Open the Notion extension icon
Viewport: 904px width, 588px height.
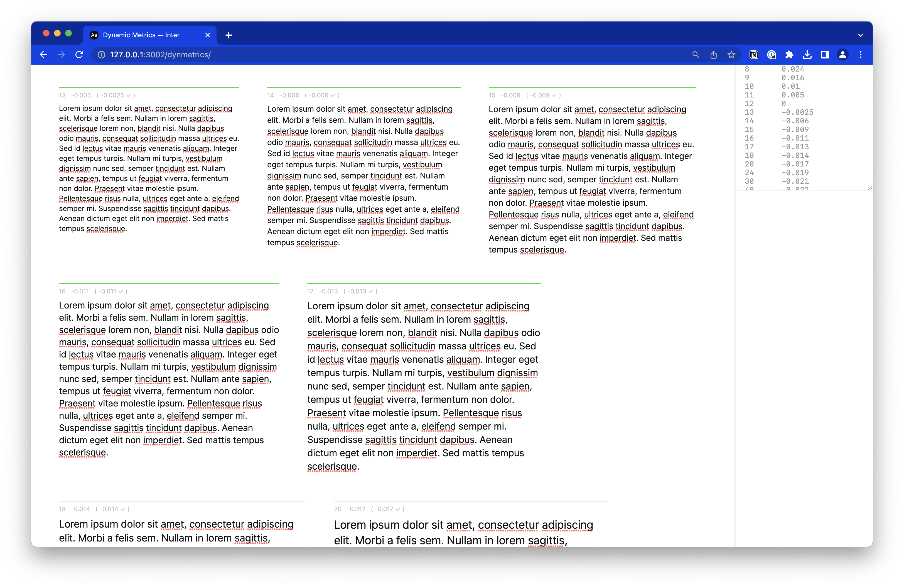click(754, 55)
